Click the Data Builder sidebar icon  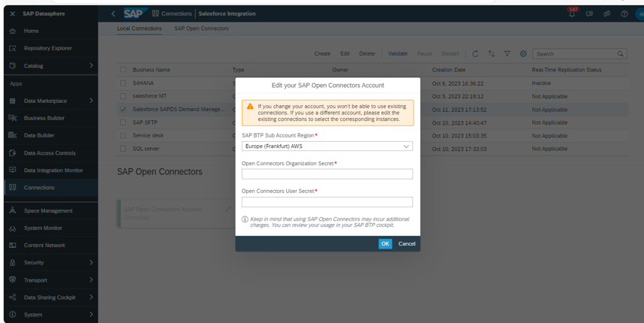coord(11,135)
